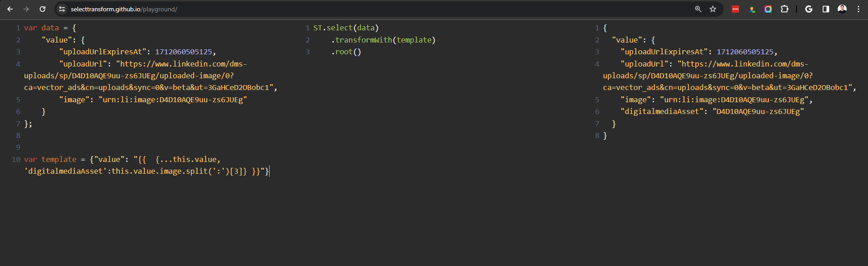Go forward to next page
This screenshot has height=266, width=868.
point(26,9)
